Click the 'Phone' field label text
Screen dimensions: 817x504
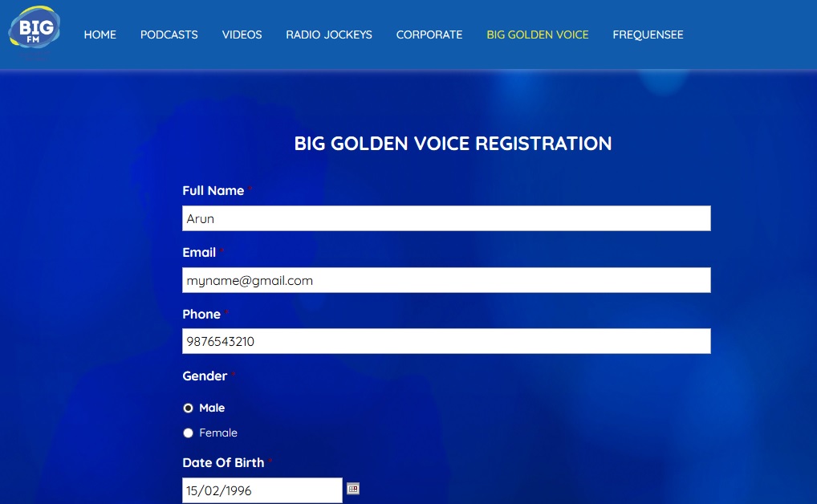pos(201,315)
